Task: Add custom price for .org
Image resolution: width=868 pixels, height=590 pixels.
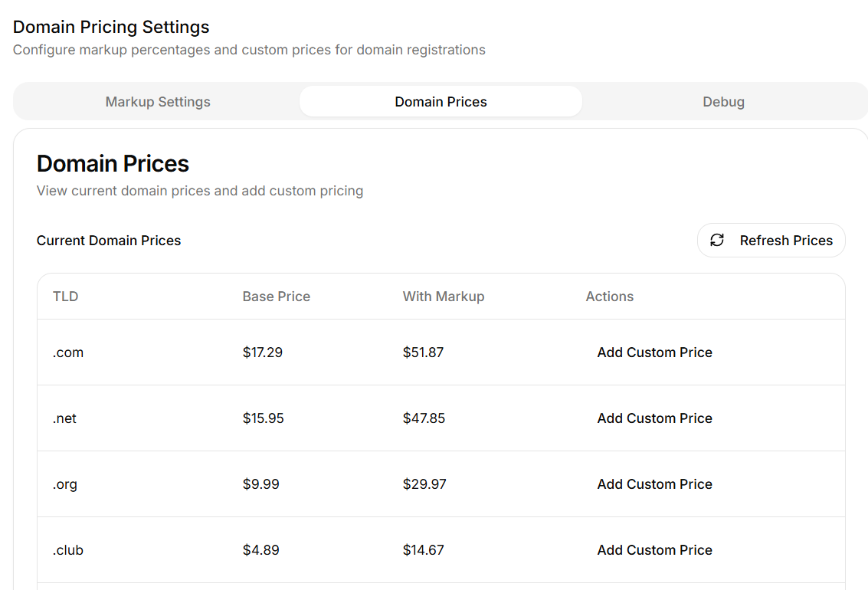Action: tap(654, 484)
